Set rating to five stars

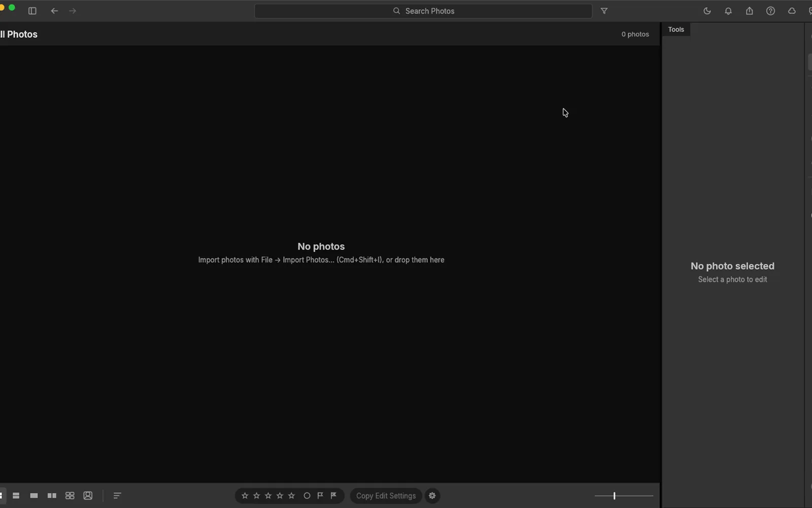pyautogui.click(x=292, y=496)
